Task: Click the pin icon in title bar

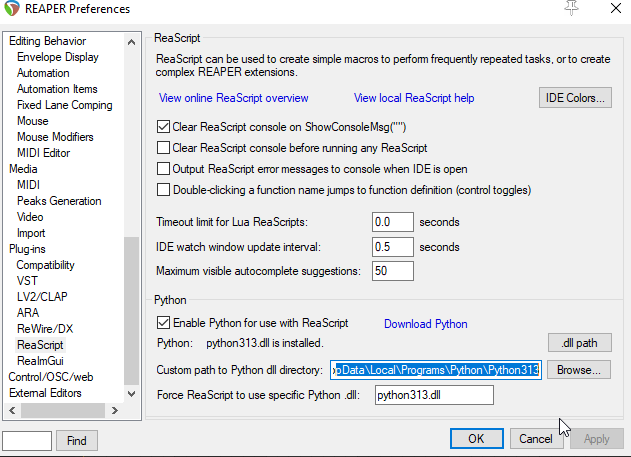Action: coord(572,8)
